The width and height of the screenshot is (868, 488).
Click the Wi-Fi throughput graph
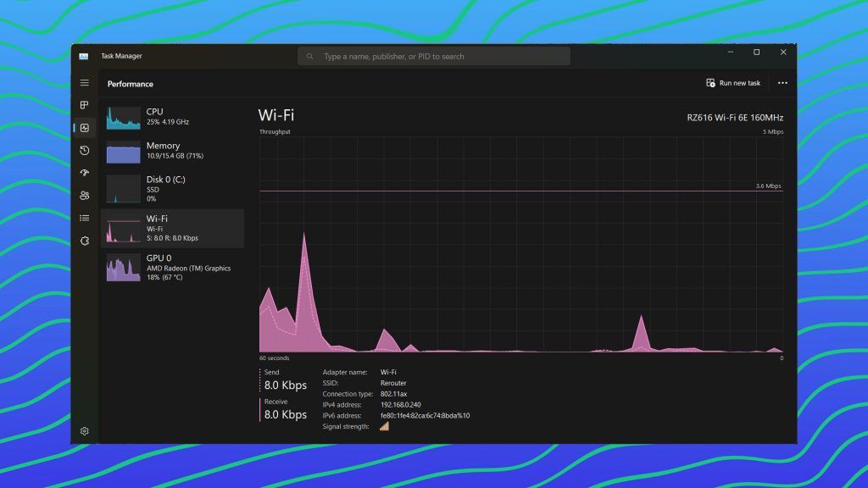point(521,245)
